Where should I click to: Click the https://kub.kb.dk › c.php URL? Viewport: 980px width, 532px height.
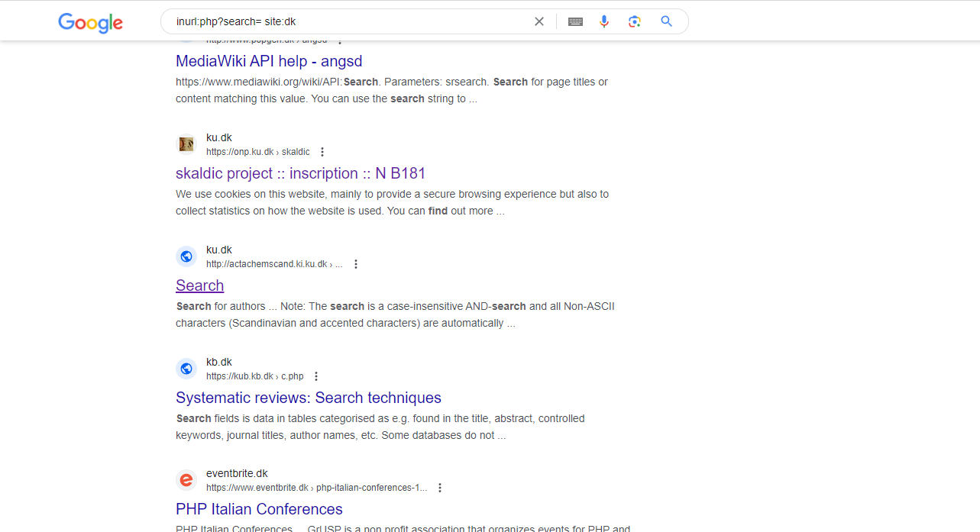(255, 376)
